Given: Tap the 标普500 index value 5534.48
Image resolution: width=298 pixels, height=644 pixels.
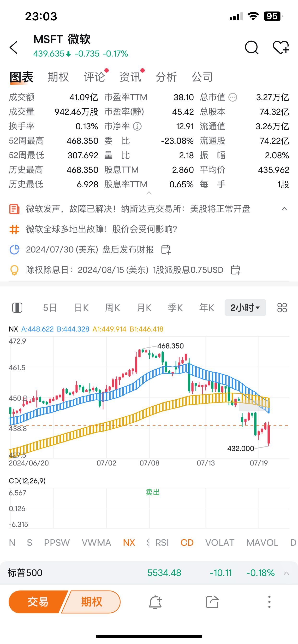Looking at the screenshot, I should coord(164,573).
